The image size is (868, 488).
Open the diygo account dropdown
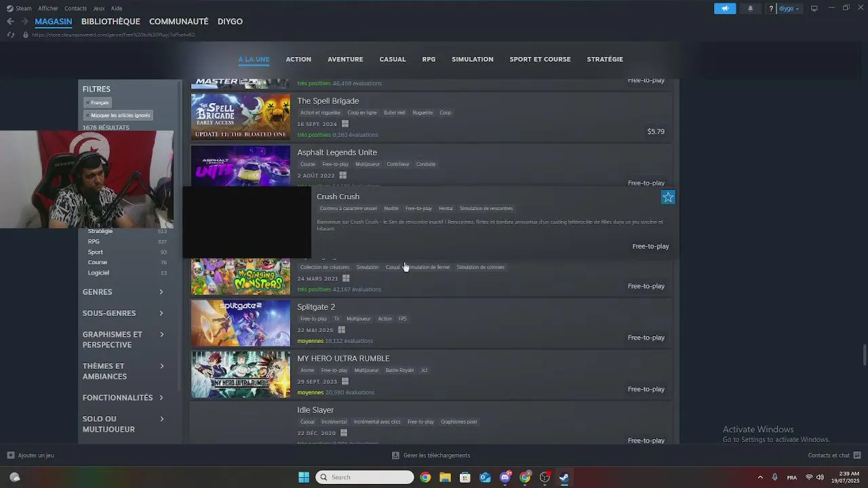[789, 8]
